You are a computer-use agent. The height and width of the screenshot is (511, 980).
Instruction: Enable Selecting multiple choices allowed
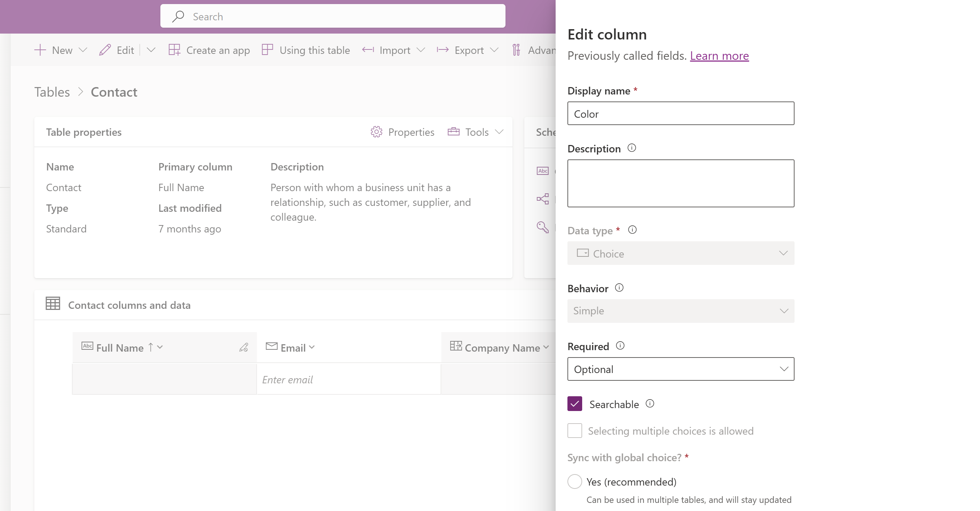[574, 431]
